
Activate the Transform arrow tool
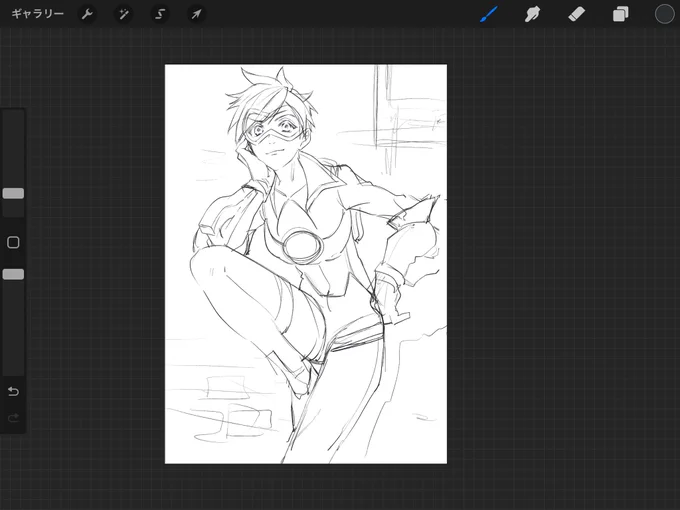click(196, 14)
